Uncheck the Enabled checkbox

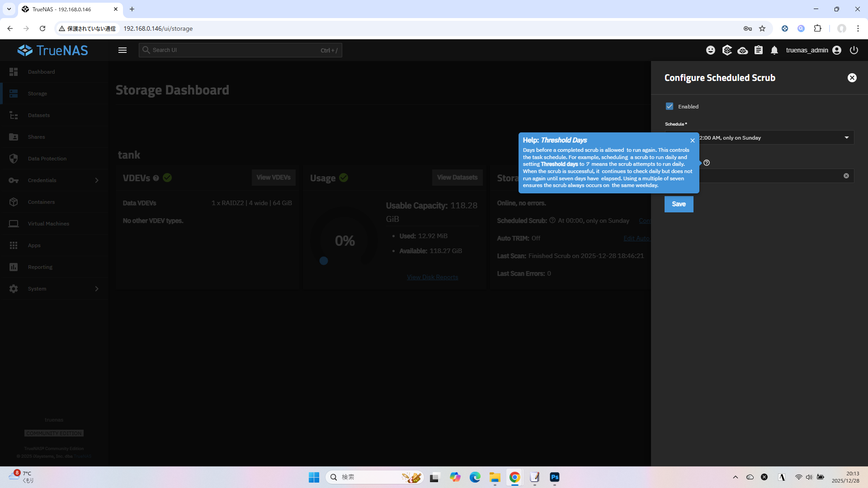point(670,106)
